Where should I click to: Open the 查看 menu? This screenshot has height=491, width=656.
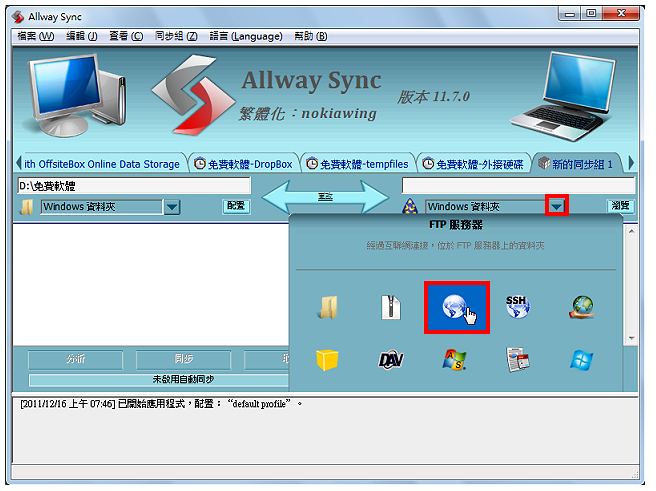(x=126, y=36)
